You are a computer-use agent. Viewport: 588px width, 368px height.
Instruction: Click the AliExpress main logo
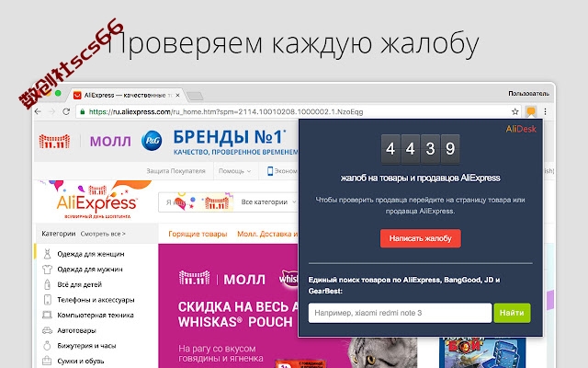96,201
